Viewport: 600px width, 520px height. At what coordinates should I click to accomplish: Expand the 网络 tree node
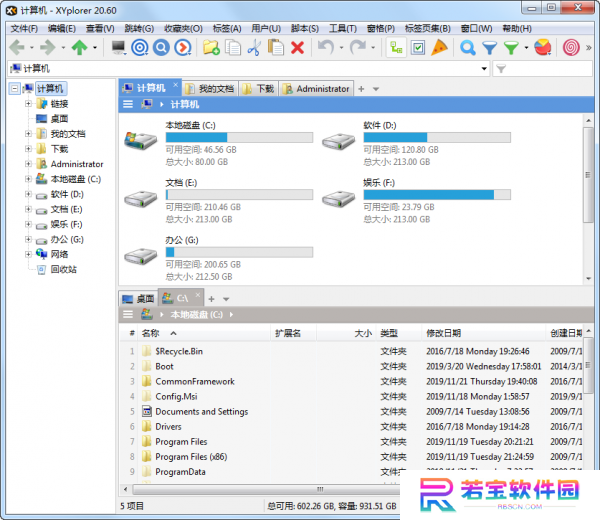click(28, 254)
